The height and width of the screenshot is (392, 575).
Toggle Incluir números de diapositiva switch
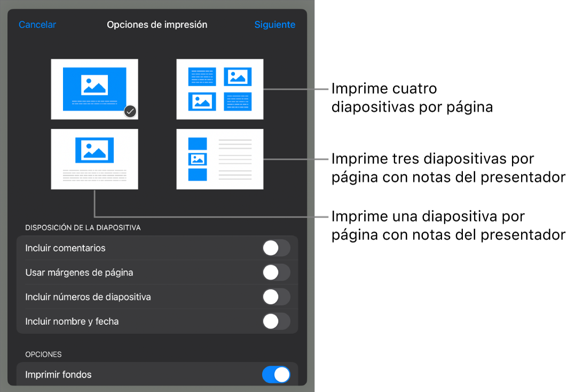[276, 297]
